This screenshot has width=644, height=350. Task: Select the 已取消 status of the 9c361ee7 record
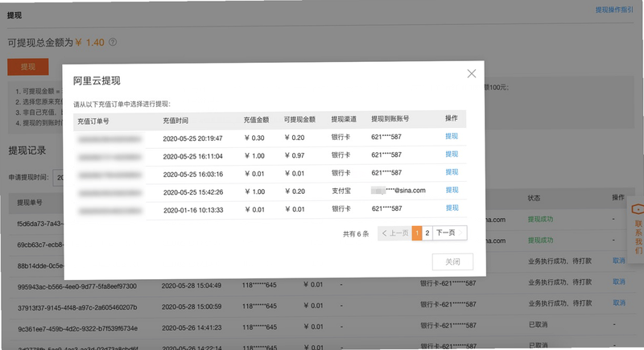tap(539, 324)
